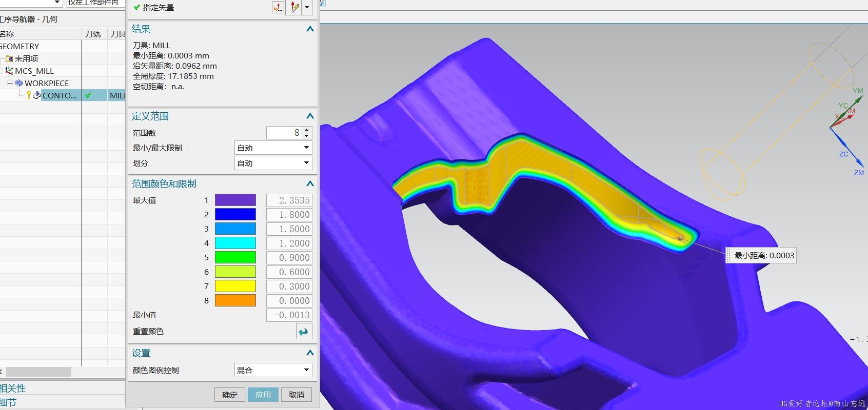The height and width of the screenshot is (410, 868).
Task: Click the 1.5000 limit field
Action: point(289,229)
